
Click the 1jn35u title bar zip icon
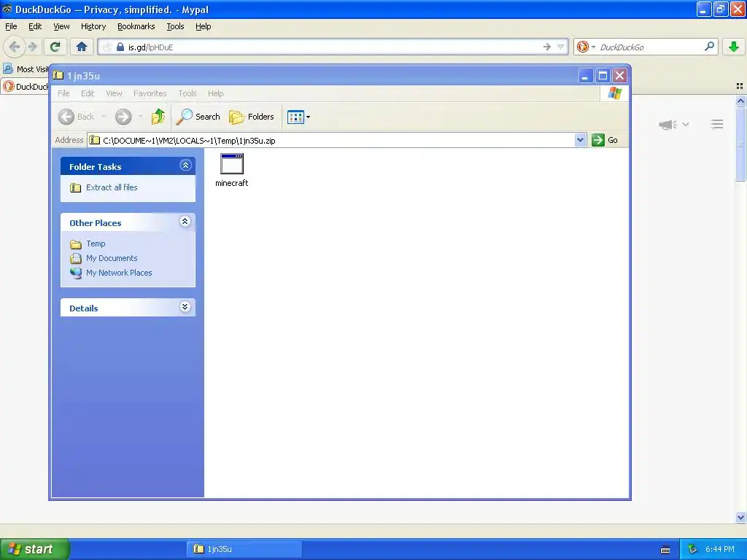click(x=58, y=75)
